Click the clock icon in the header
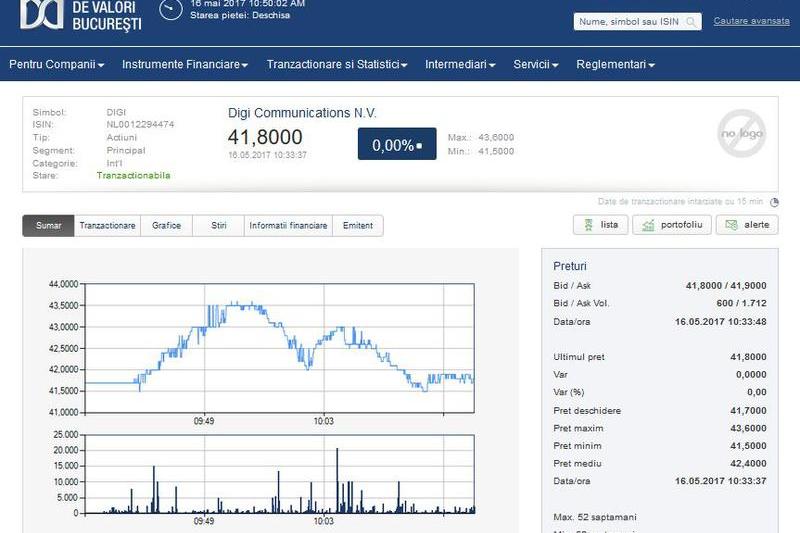The width and height of the screenshot is (800, 533). [x=172, y=9]
